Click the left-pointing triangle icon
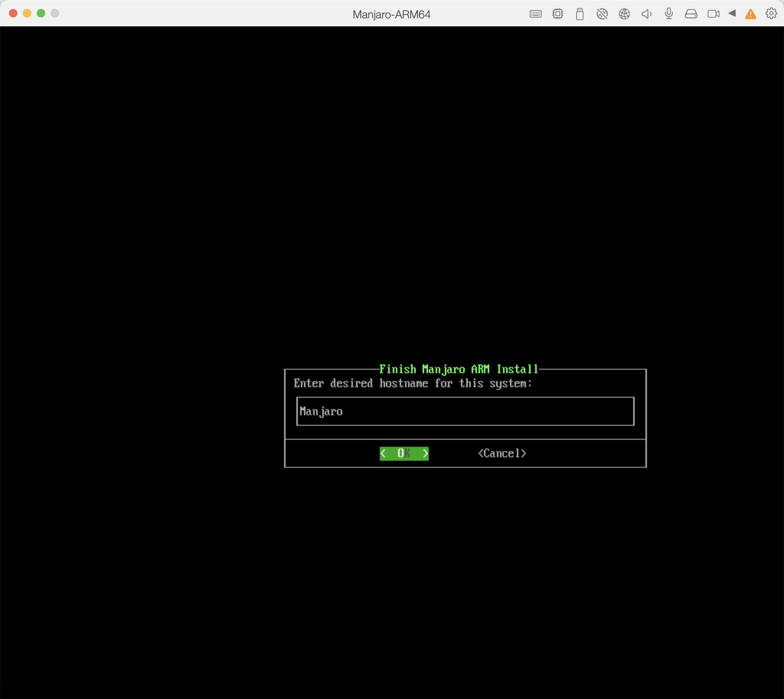 tap(732, 14)
